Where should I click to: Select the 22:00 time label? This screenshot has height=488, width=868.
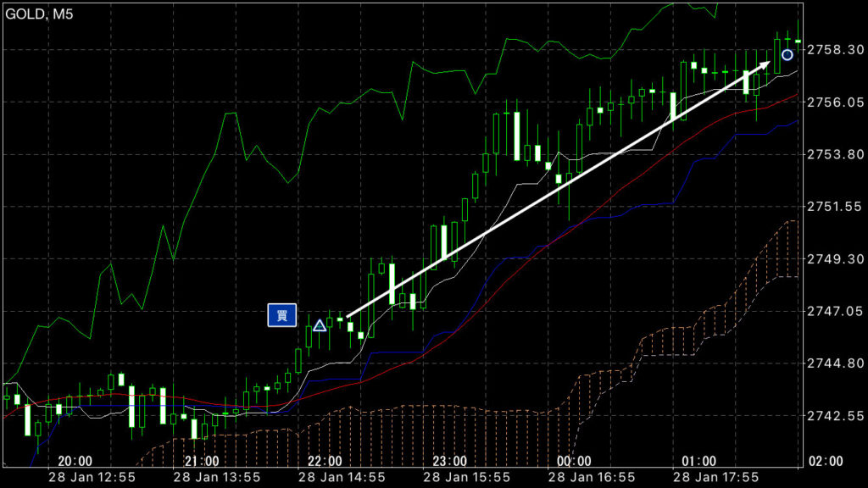[325, 461]
